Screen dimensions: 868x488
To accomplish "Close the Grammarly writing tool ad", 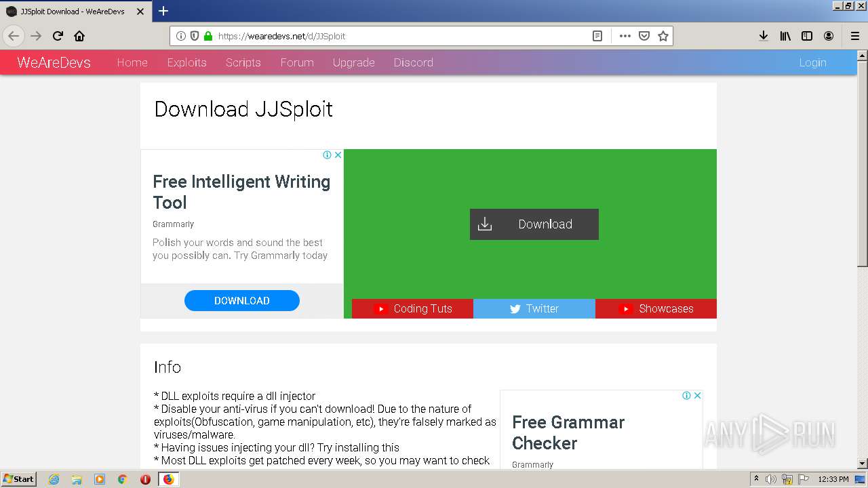I will [338, 155].
